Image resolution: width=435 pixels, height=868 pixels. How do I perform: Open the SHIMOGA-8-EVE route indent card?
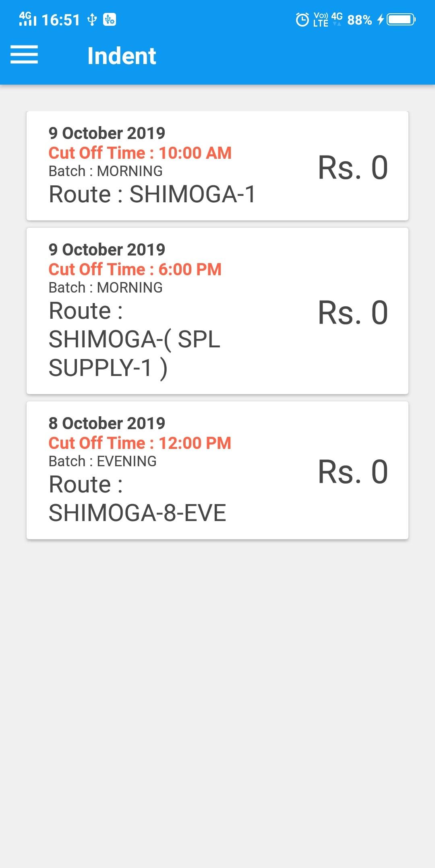pyautogui.click(x=217, y=470)
